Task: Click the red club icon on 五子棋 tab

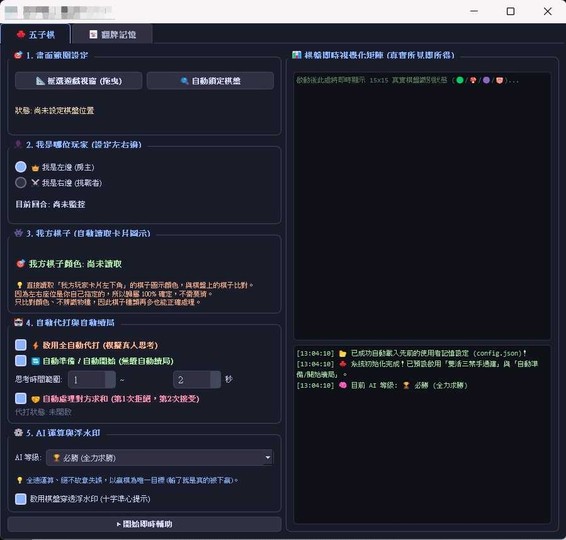Action: point(21,34)
